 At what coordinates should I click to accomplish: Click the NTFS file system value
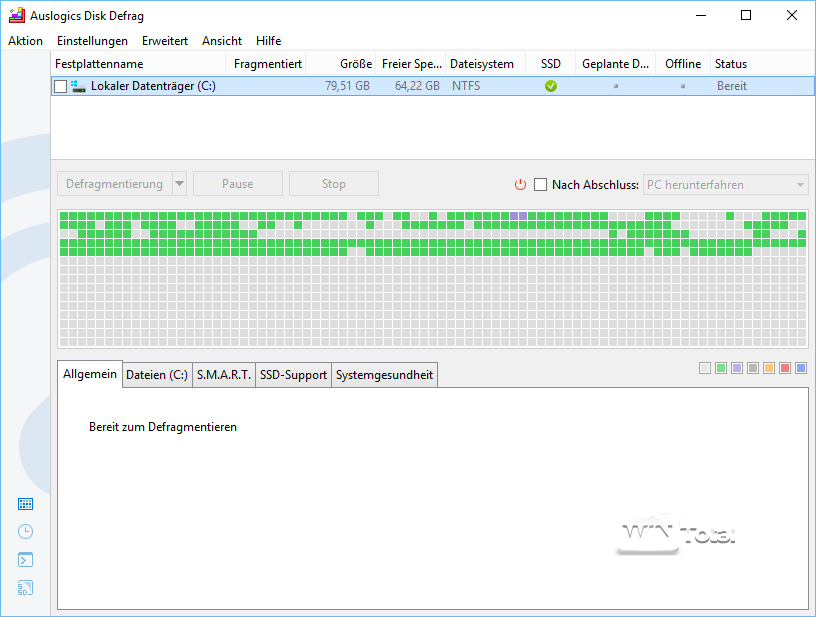pos(466,86)
